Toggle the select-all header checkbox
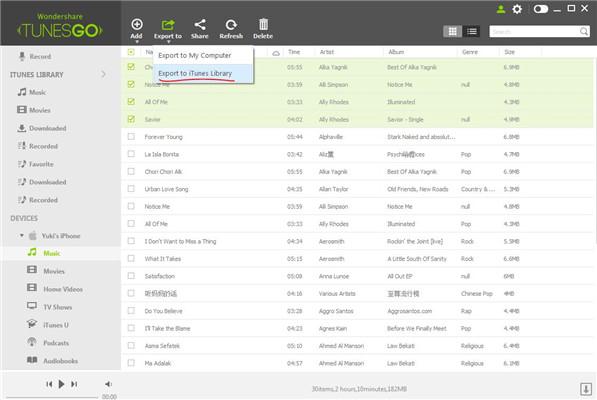The width and height of the screenshot is (597, 400). [131, 52]
